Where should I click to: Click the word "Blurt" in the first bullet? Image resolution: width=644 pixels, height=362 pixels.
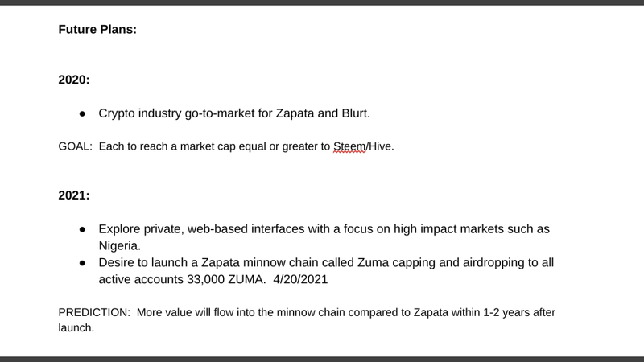click(x=354, y=113)
